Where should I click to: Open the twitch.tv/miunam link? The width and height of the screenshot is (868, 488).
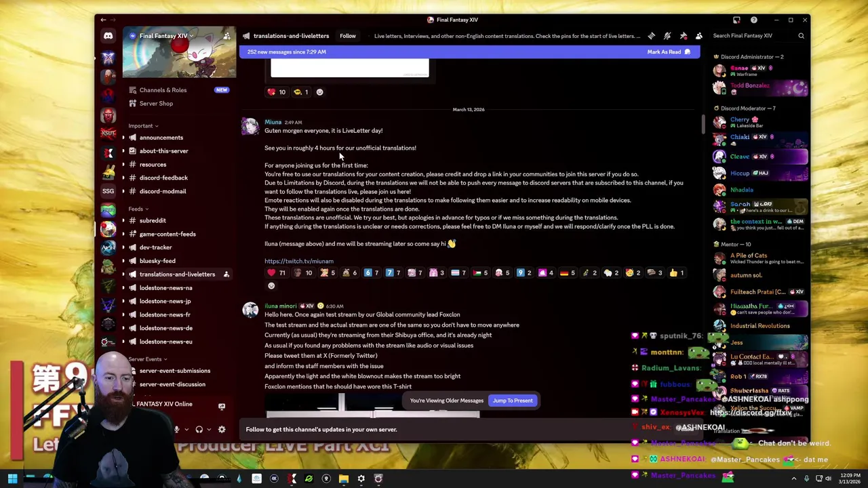click(299, 261)
